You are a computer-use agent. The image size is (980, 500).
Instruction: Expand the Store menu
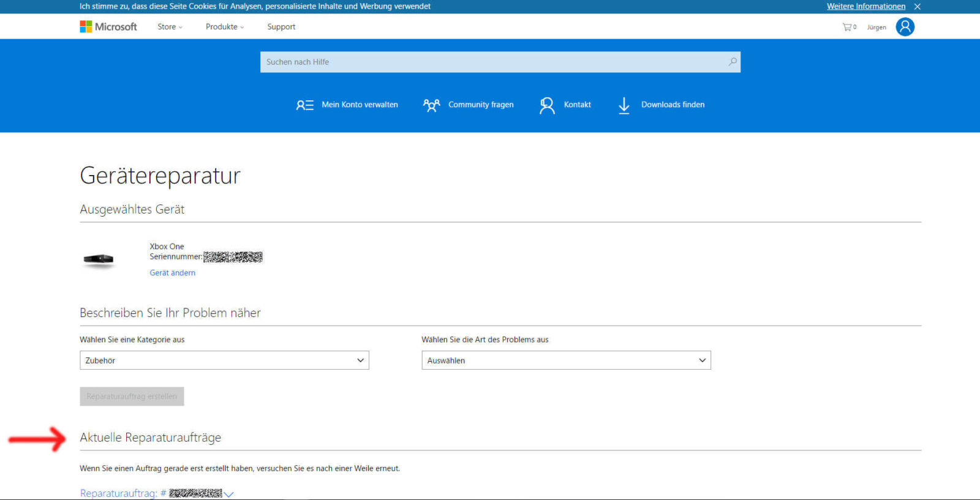pyautogui.click(x=170, y=27)
